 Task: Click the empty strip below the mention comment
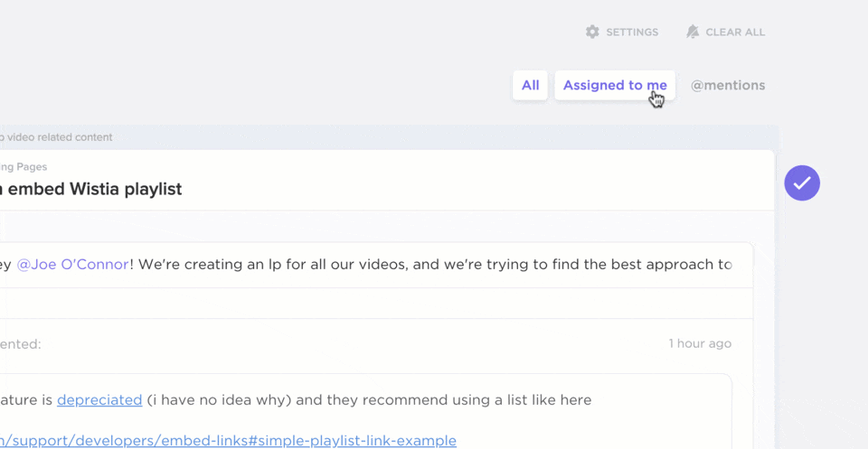coord(362,303)
